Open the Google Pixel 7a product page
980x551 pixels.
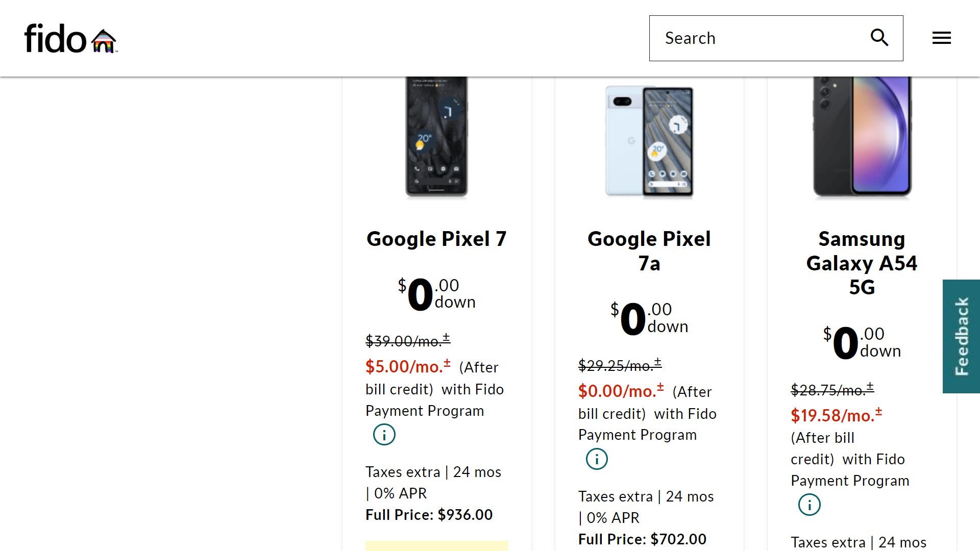[649, 251]
